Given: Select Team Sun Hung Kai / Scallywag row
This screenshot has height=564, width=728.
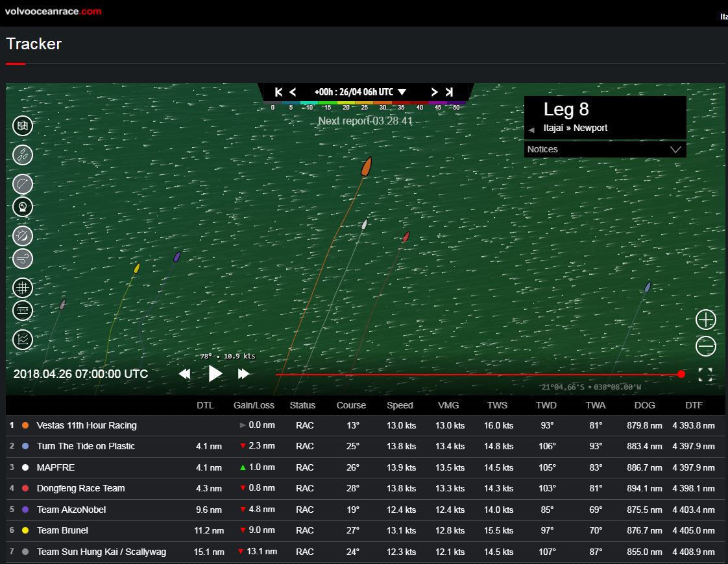Looking at the screenshot, I should point(365,552).
